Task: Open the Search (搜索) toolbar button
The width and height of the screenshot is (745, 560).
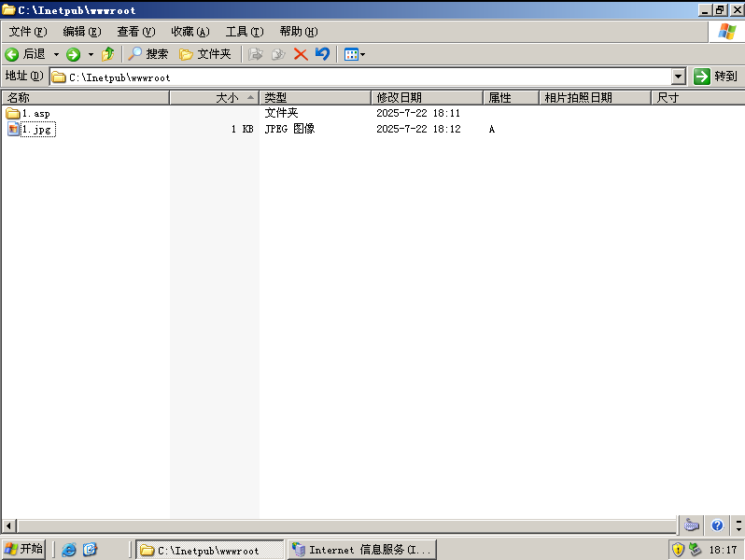Action: pyautogui.click(x=148, y=54)
